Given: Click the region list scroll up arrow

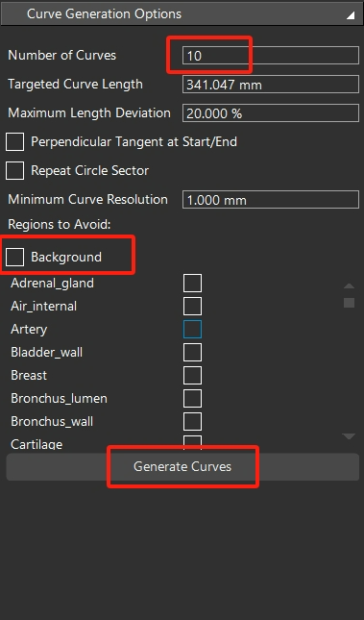Looking at the screenshot, I should click(349, 285).
